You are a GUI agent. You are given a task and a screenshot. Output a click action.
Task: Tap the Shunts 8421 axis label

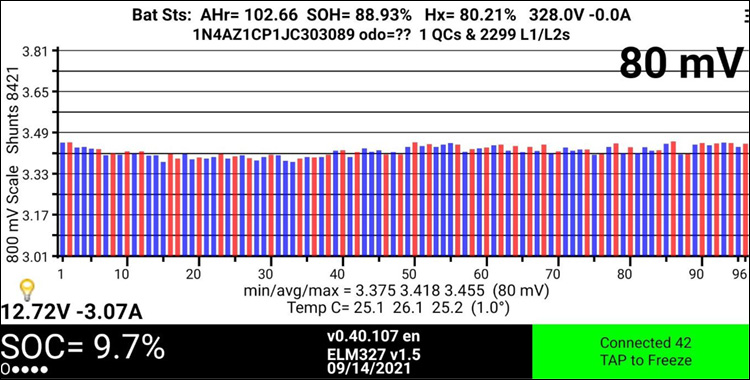13,110
